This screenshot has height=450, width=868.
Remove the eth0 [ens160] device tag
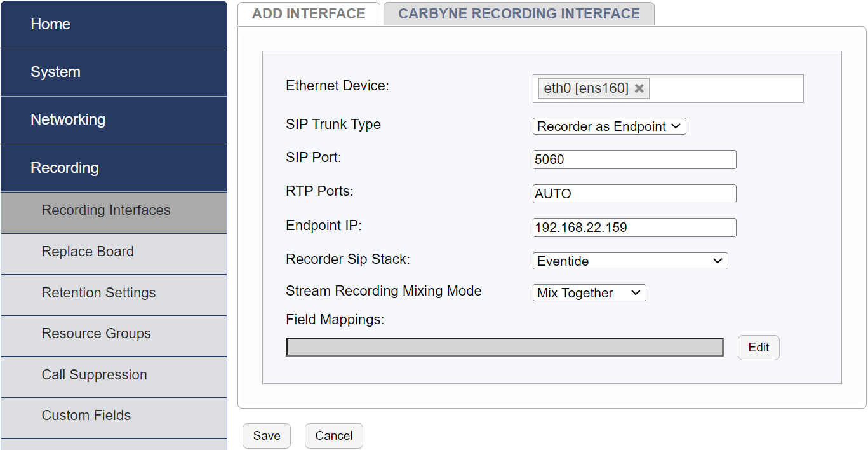[x=639, y=88]
